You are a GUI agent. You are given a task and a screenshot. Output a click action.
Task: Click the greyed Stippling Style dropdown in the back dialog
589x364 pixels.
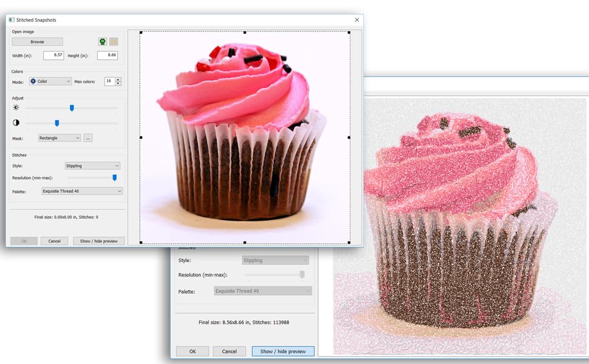point(275,260)
